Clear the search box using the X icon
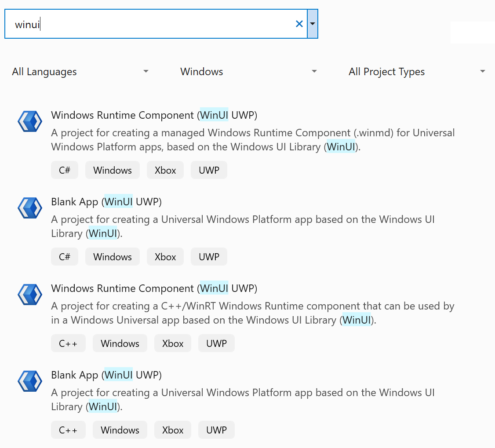Image resolution: width=495 pixels, height=448 pixels. tap(299, 24)
